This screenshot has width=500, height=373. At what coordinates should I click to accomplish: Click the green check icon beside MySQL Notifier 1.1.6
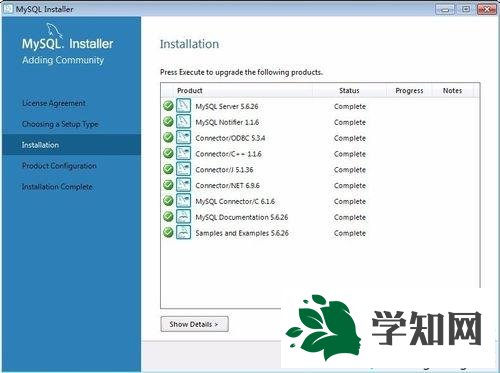tap(168, 121)
